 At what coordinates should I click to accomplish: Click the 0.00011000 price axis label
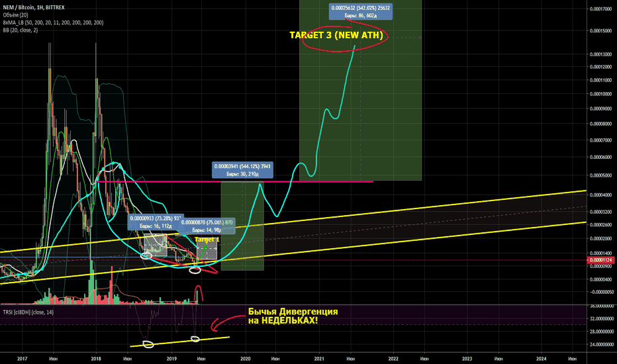click(601, 80)
